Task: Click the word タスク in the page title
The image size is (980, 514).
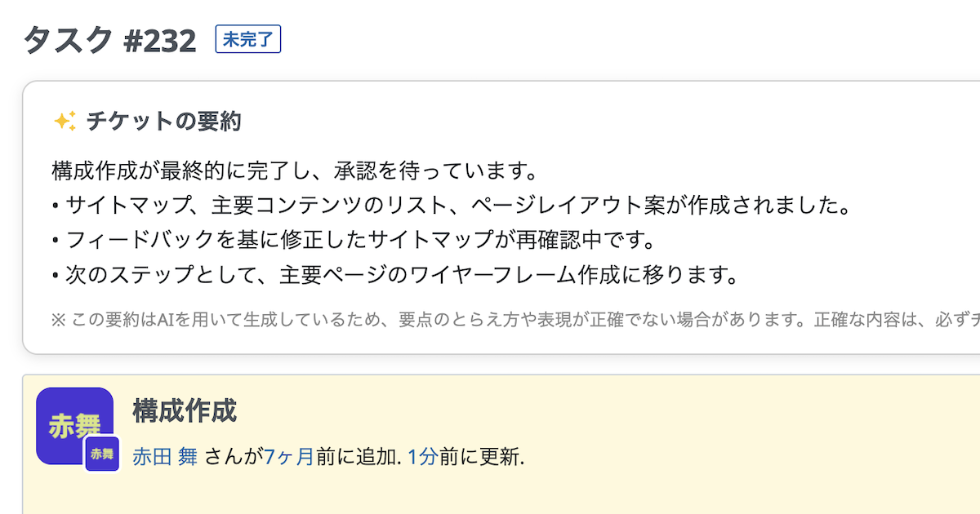Action: pyautogui.click(x=69, y=40)
